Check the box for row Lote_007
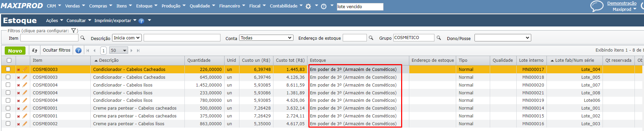The image size is (644, 131). click(8, 85)
